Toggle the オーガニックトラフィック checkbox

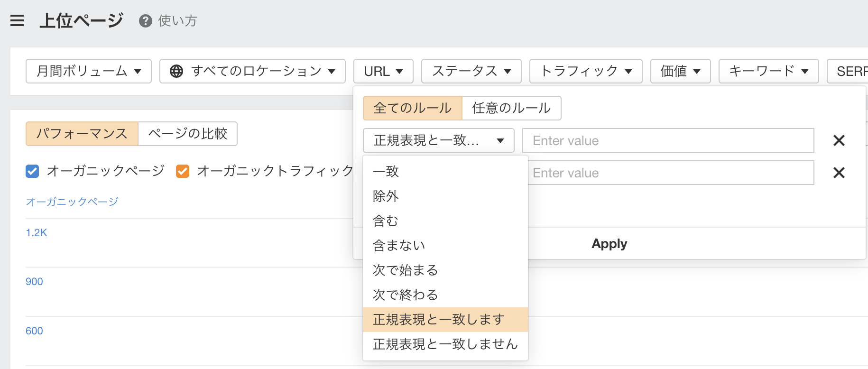pyautogui.click(x=183, y=171)
